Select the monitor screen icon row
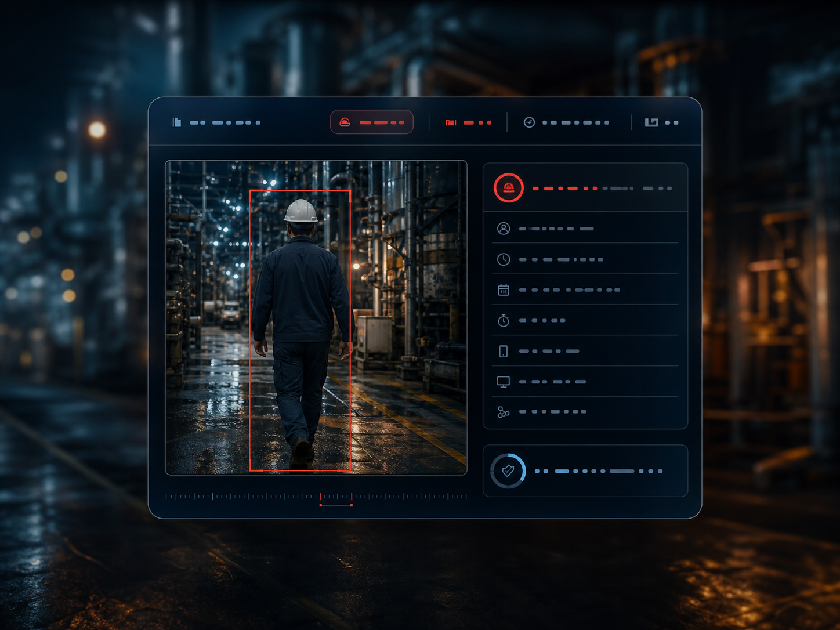The image size is (840, 630). point(585,382)
